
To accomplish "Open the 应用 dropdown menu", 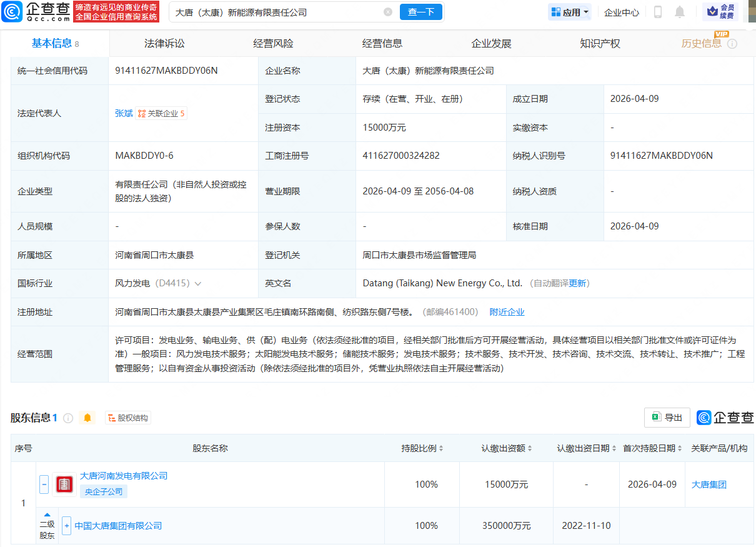I will click(570, 12).
